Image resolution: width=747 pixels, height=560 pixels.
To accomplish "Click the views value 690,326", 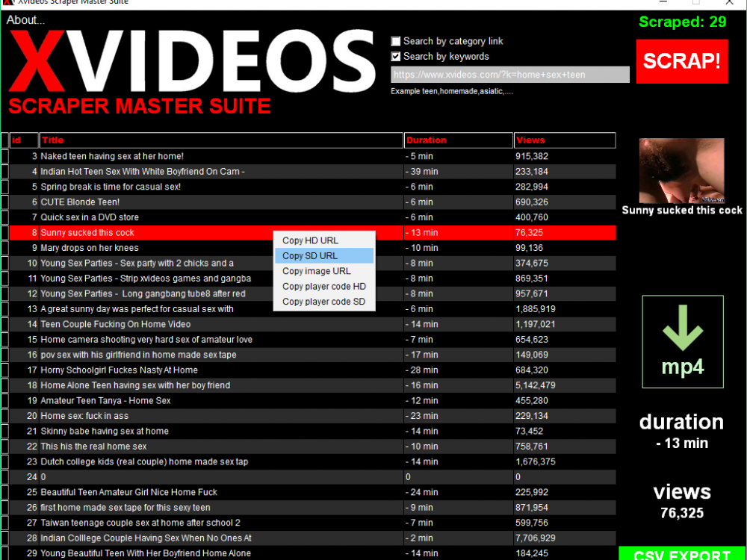I will [532, 202].
